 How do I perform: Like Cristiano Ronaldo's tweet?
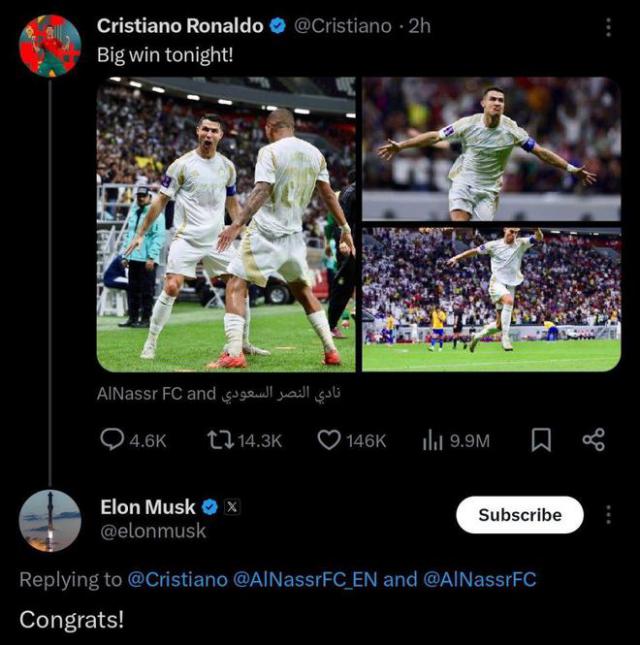coord(329,439)
